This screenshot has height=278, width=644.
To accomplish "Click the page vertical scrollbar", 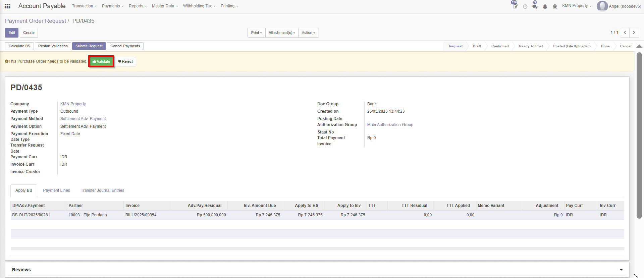I will [639, 135].
